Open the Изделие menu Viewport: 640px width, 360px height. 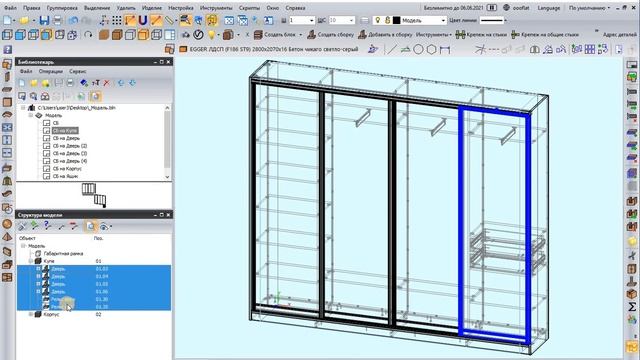(152, 8)
